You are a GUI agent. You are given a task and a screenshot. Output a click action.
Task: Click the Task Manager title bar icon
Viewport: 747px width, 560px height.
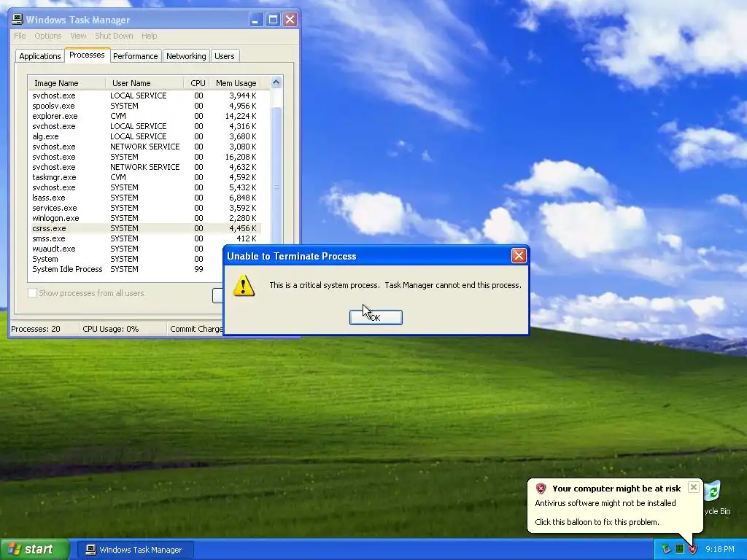pyautogui.click(x=18, y=20)
